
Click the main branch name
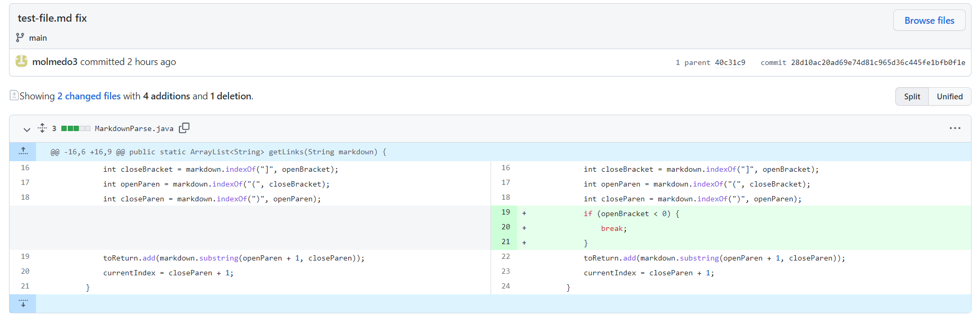38,38
